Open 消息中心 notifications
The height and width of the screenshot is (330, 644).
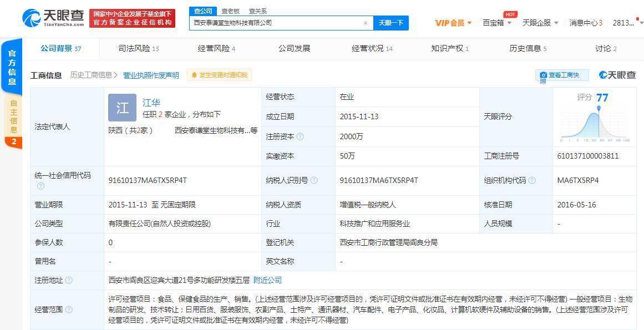coord(586,23)
